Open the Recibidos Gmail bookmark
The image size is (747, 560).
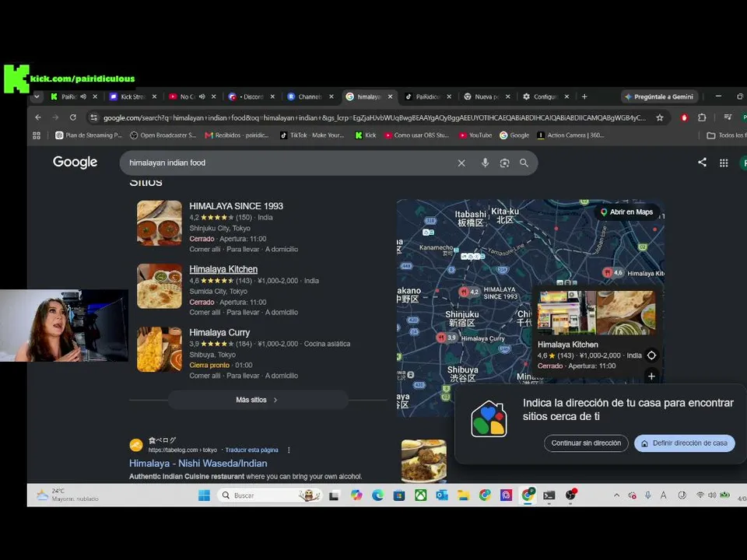coord(237,135)
